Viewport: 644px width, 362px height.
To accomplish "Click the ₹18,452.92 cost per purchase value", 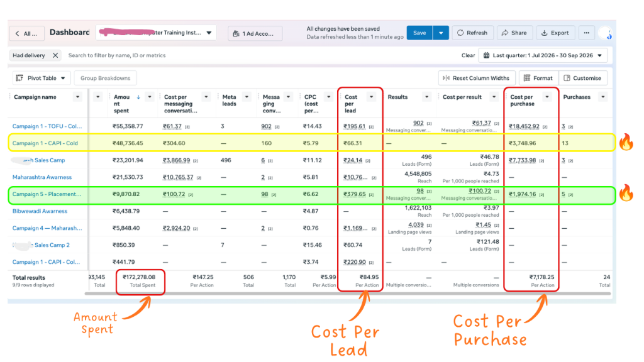I will coord(524,126).
